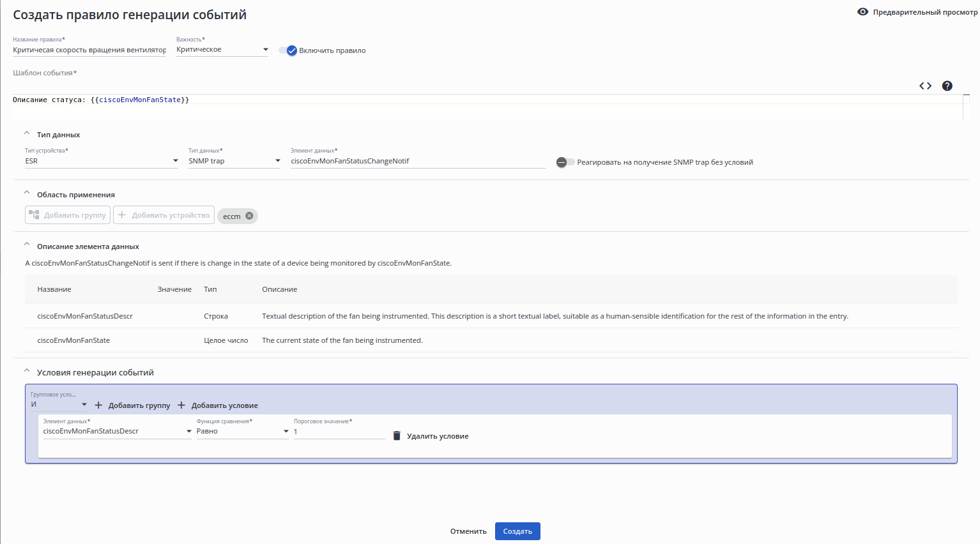Viewport: 980px width, 544px height.
Task: Click the trash icon to delete the condition
Action: click(x=397, y=435)
